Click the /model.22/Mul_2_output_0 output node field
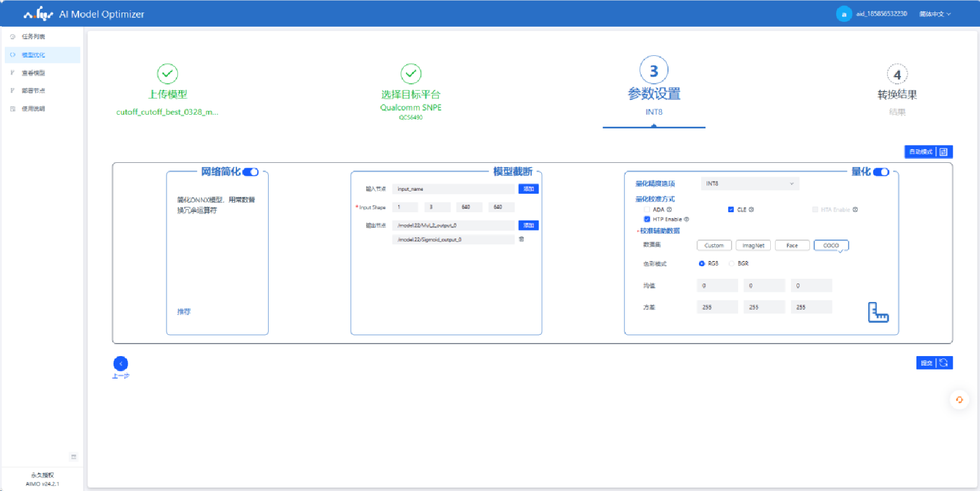980x491 pixels. [x=453, y=225]
